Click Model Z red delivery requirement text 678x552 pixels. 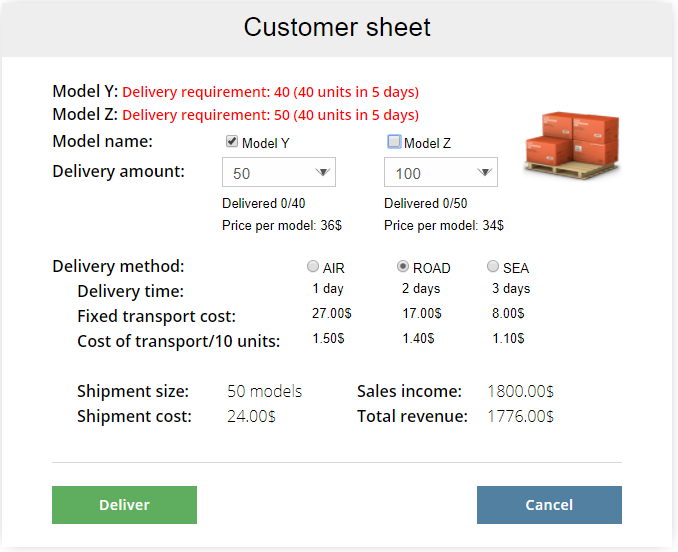270,115
